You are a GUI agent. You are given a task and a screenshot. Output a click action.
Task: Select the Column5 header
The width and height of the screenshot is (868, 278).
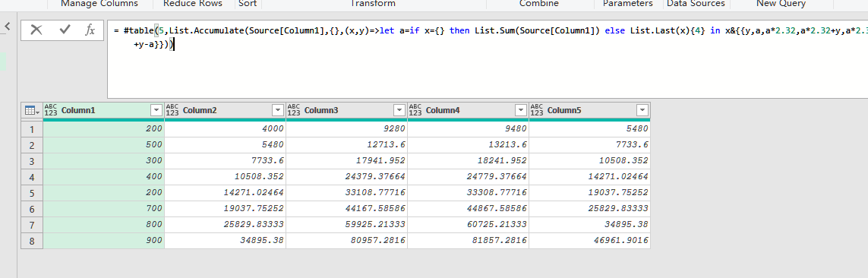coord(589,110)
